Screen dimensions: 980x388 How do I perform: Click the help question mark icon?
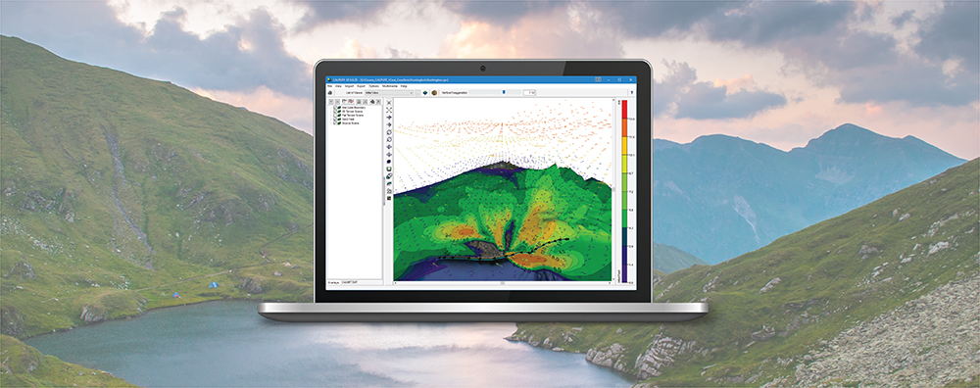click(632, 92)
